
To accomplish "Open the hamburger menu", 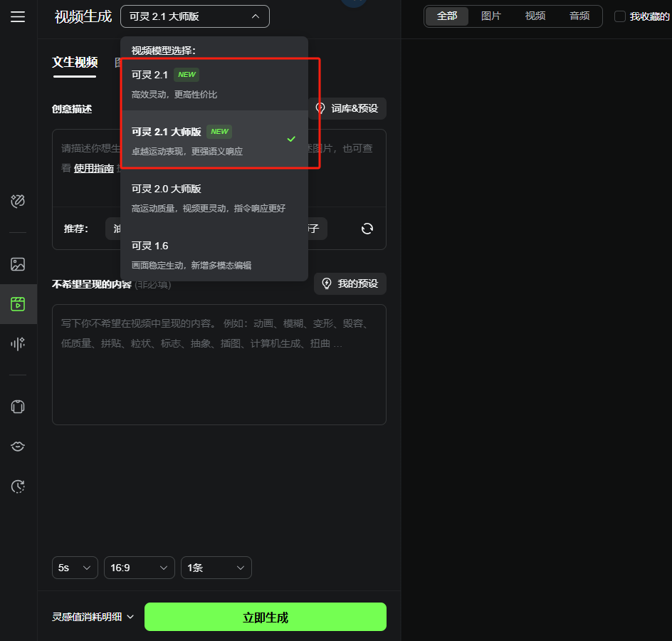I will click(x=18, y=17).
